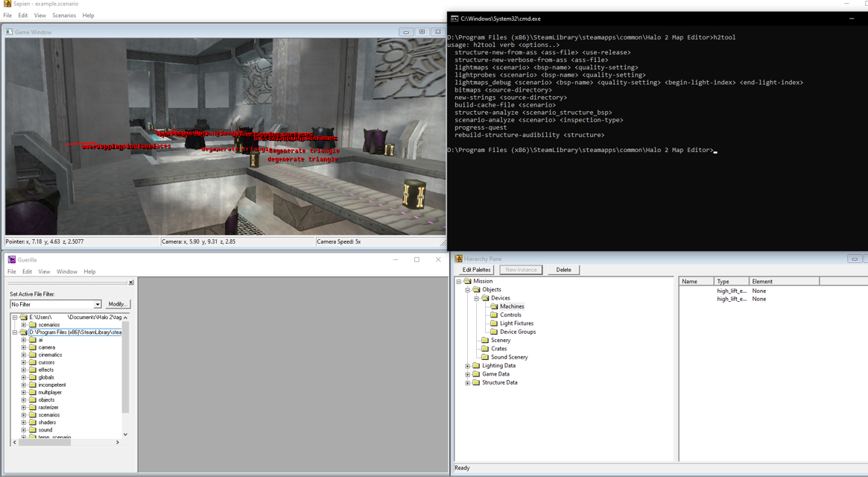This screenshot has width=868, height=477.
Task: Open the Set Active File Filter dropdown
Action: click(98, 304)
